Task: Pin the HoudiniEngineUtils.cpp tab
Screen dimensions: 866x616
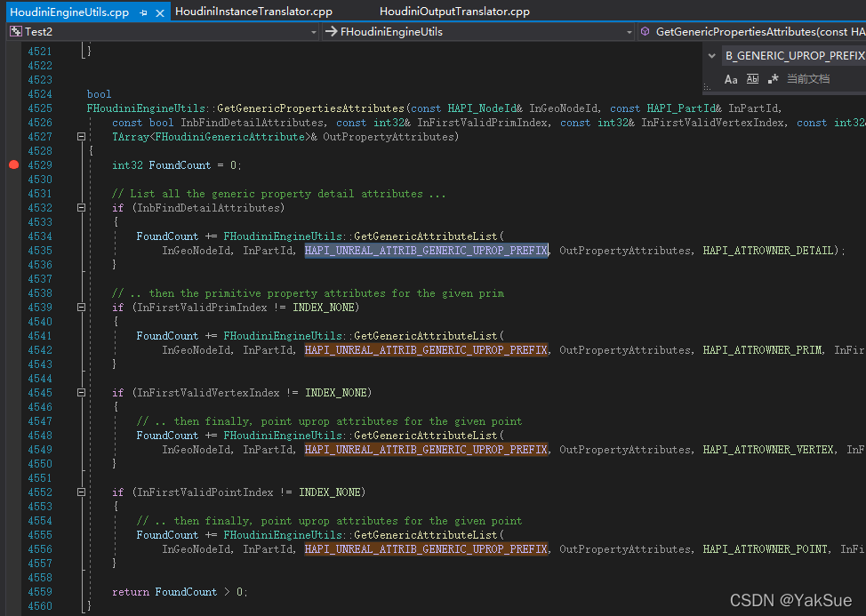Action: pos(144,12)
